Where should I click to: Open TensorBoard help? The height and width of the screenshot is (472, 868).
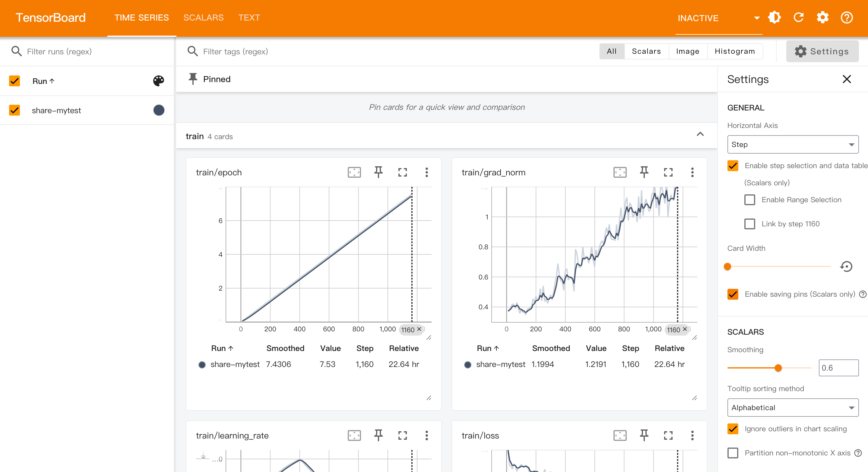(847, 17)
